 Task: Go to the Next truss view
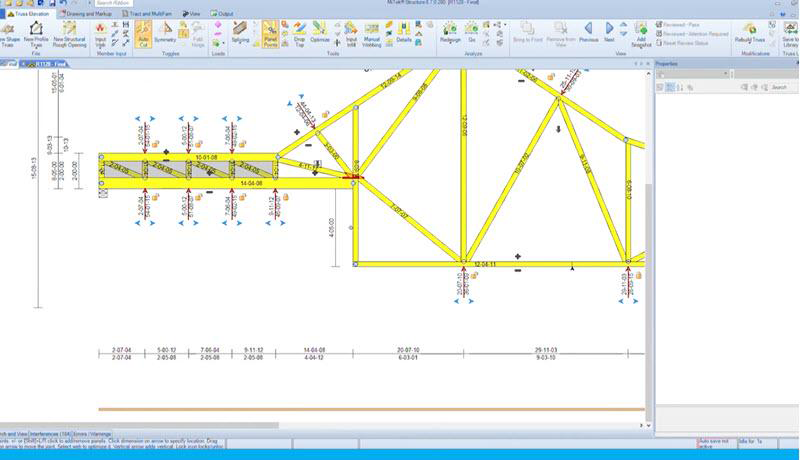click(x=609, y=32)
